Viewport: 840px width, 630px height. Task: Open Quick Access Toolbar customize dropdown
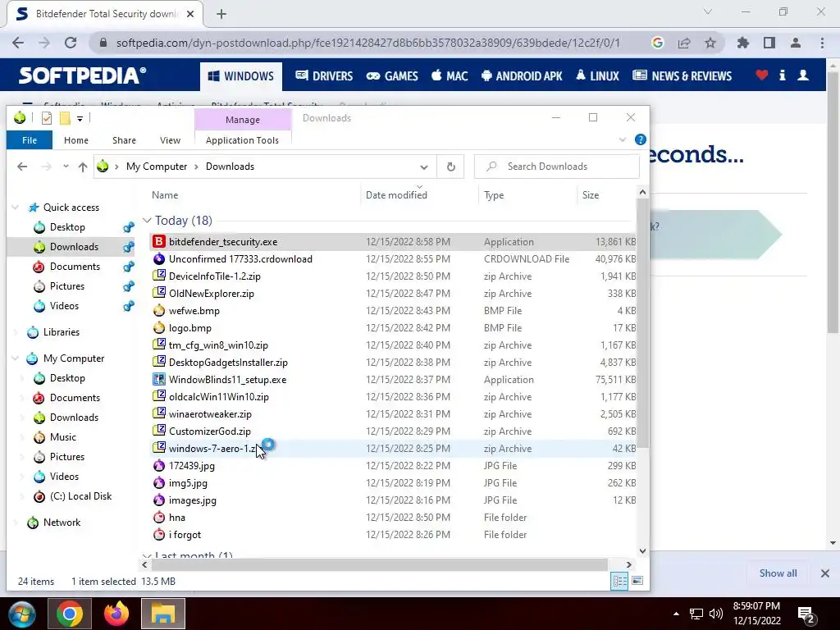pos(80,118)
